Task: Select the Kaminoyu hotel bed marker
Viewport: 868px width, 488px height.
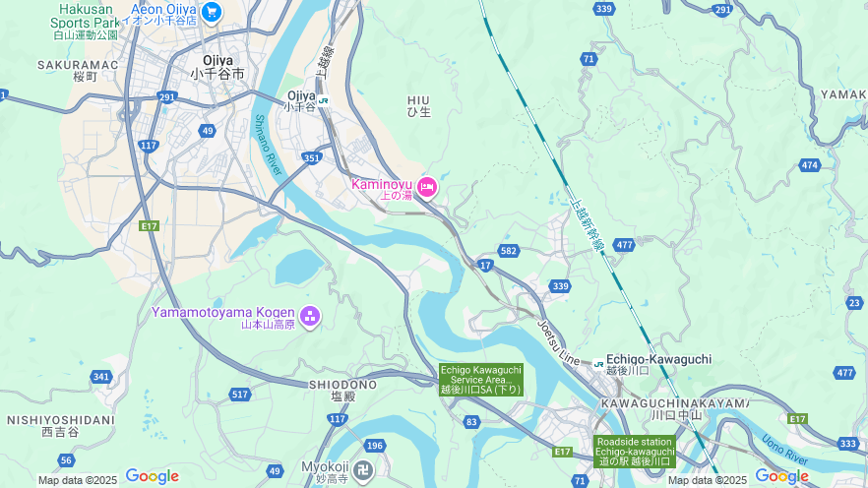Action: click(427, 187)
